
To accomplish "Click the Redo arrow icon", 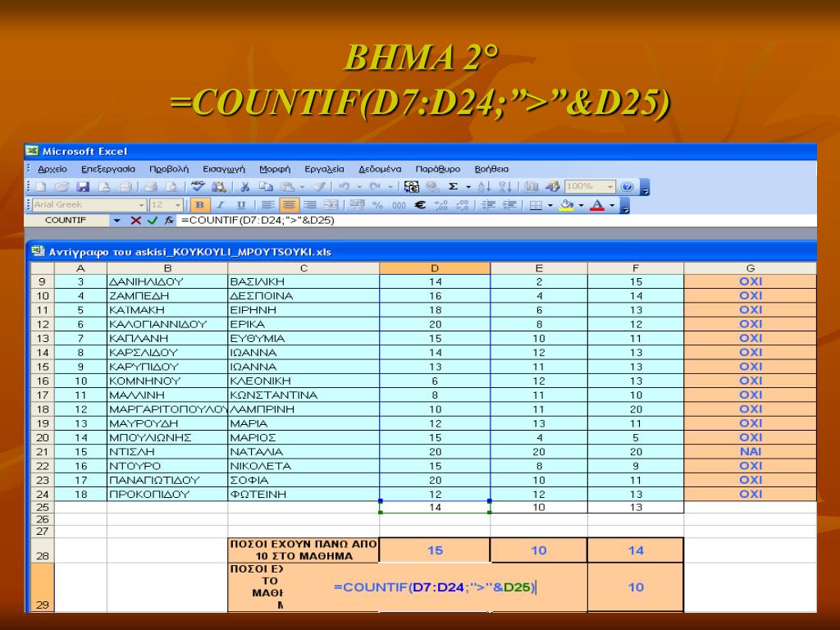I will 376,186.
